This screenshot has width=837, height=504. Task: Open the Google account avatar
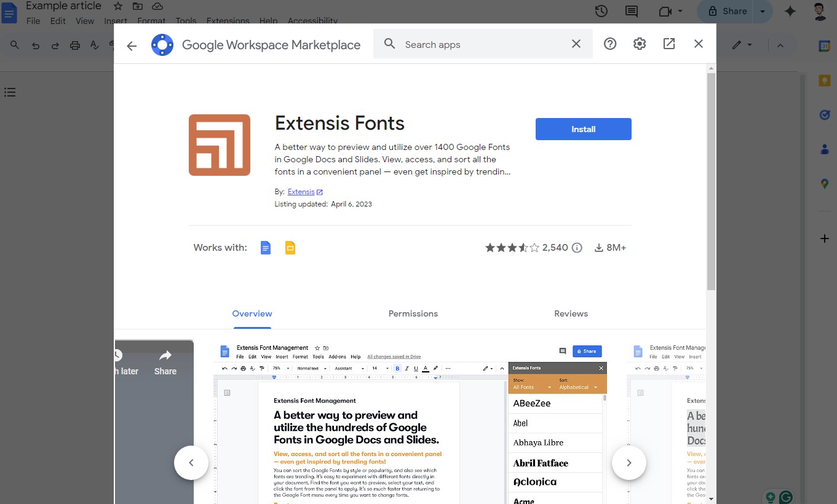click(x=820, y=11)
